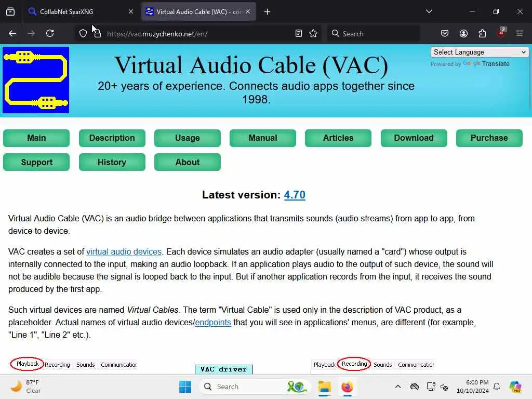Open the virtual audio devices link
The width and height of the screenshot is (532, 399).
[x=124, y=252]
